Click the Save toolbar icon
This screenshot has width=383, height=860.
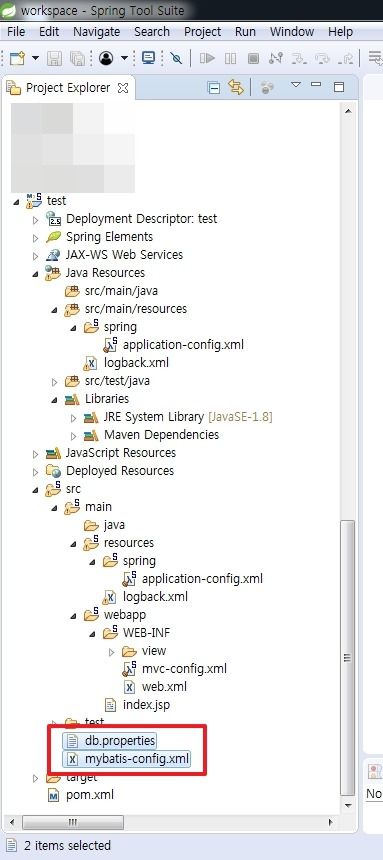tap(54, 58)
